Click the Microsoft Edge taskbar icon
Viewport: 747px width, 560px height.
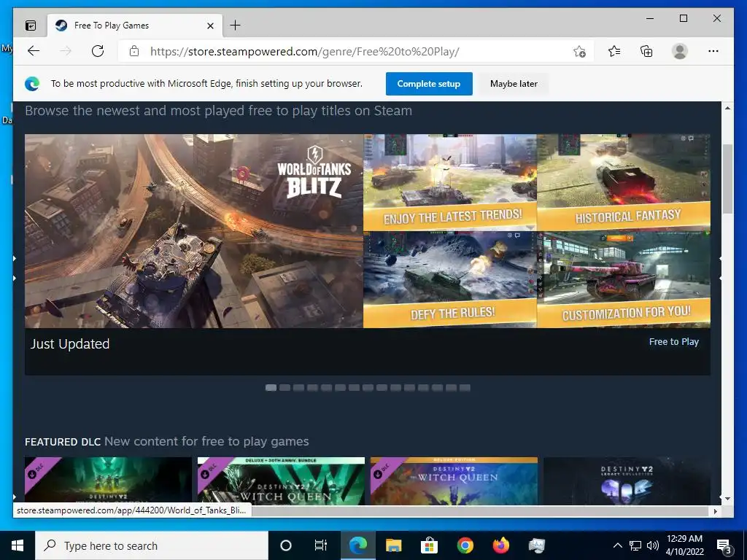[x=357, y=545]
